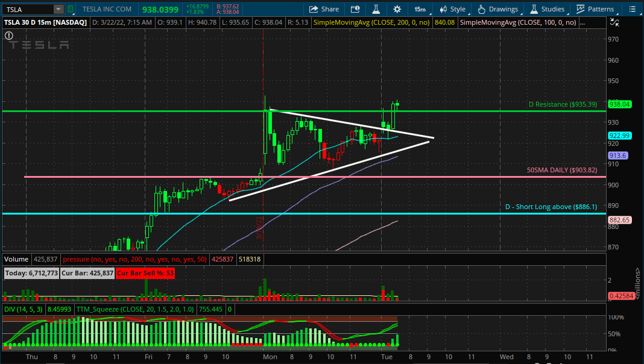Screen dimensions: 644x364
Task: Click the Today: 6,712,773 volume label
Action: point(31,274)
